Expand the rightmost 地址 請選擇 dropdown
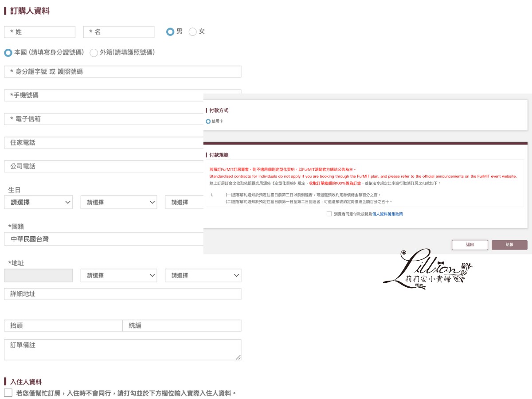Image resolution: width=532 pixels, height=399 pixels. (x=203, y=275)
